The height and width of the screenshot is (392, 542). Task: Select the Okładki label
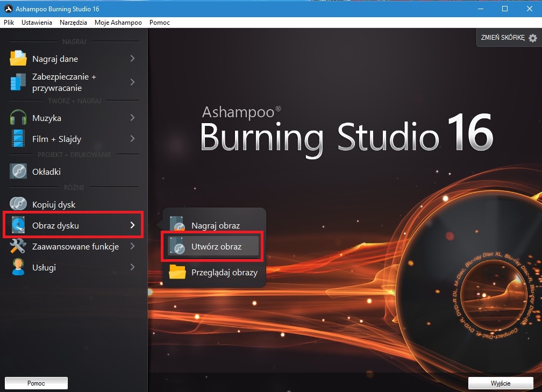46,172
